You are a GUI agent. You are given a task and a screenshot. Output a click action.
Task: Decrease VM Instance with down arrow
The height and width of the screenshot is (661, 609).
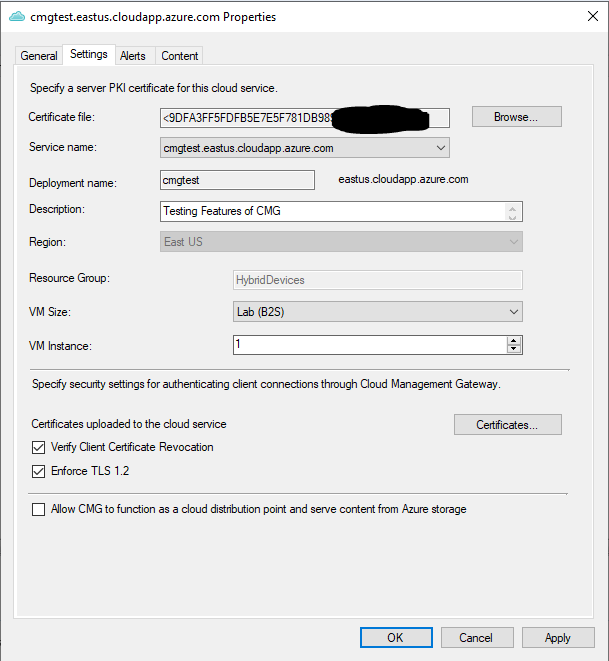click(x=514, y=349)
